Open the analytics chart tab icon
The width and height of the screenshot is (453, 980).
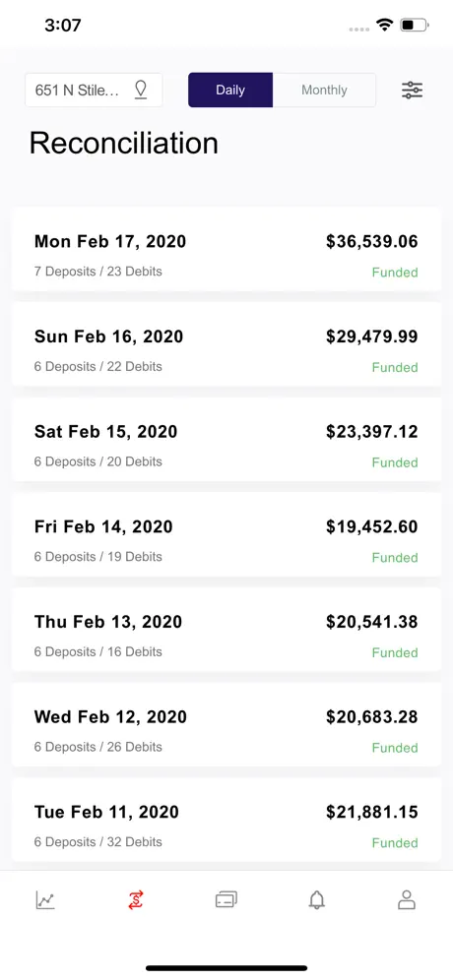[45, 900]
